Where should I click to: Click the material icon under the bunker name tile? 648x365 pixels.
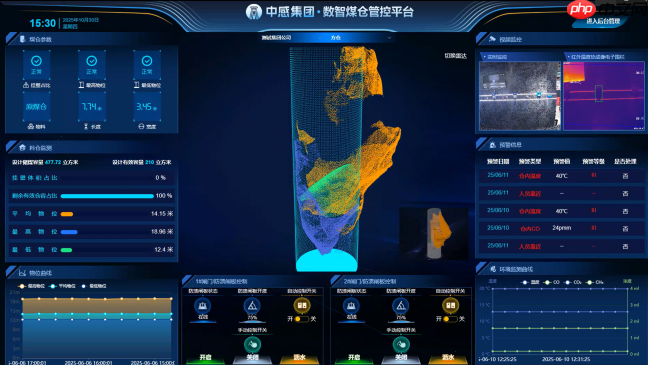click(30, 126)
